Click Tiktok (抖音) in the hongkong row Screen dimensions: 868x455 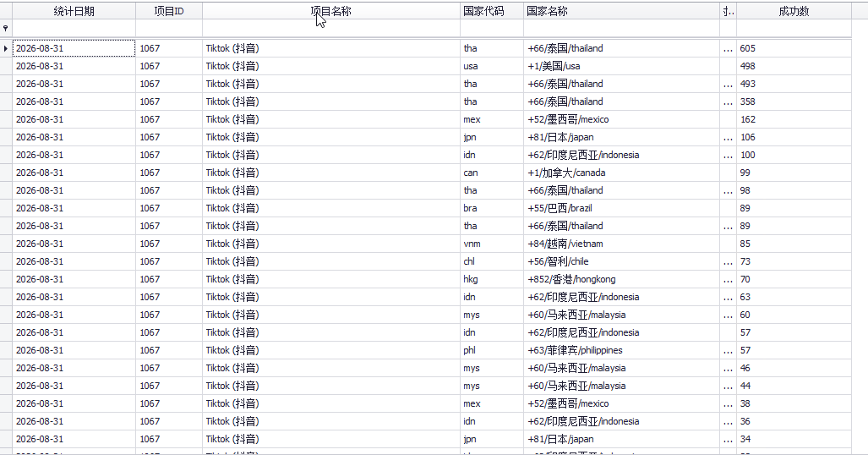point(331,279)
